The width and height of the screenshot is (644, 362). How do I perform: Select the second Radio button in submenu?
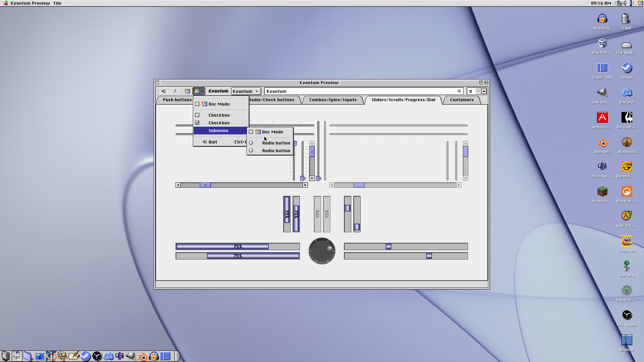(270, 151)
